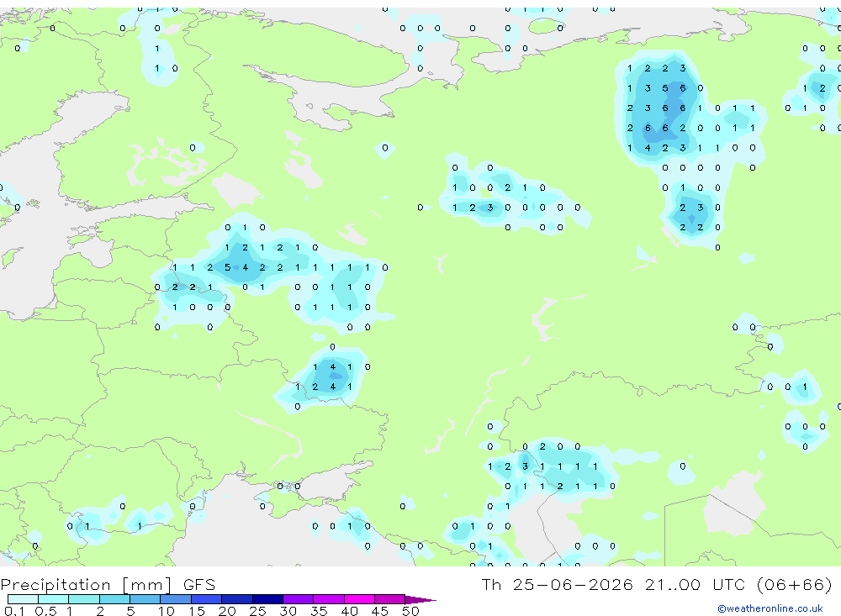Pick the 15 to 20 legend swatch
Image resolution: width=841 pixels, height=616 pixels.
point(206,599)
